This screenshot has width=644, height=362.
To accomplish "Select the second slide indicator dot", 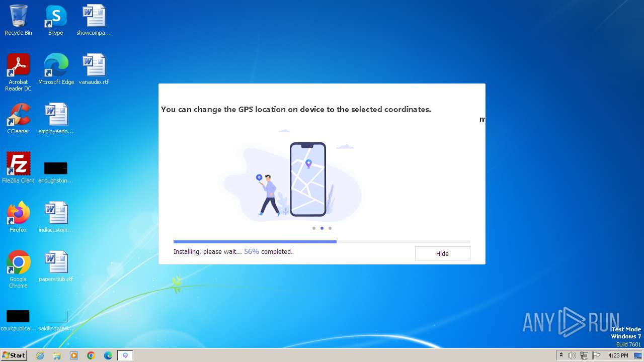I will pyautogui.click(x=322, y=228).
